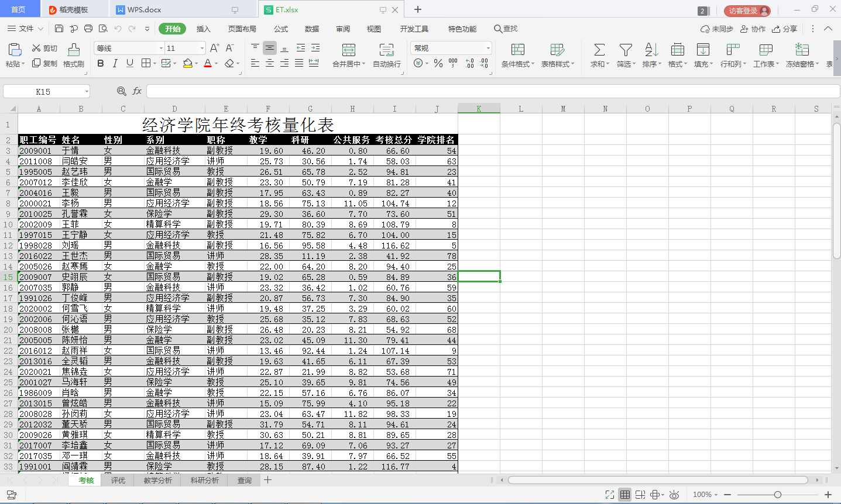The height and width of the screenshot is (504, 841).
Task: Click the insert function fx icon
Action: point(137,91)
